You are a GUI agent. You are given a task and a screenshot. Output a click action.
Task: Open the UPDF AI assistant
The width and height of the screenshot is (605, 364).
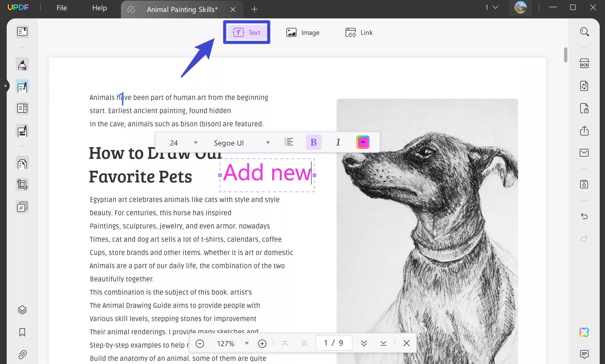pyautogui.click(x=584, y=332)
